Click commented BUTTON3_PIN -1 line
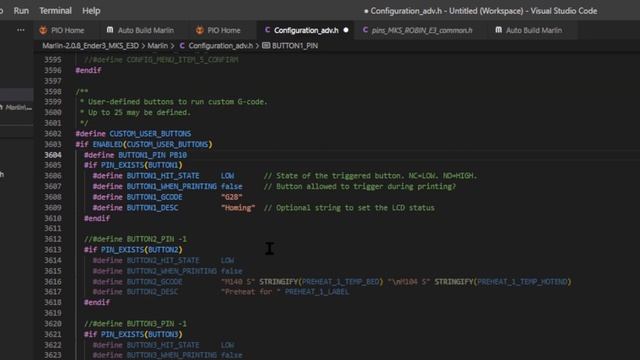 pyautogui.click(x=136, y=323)
